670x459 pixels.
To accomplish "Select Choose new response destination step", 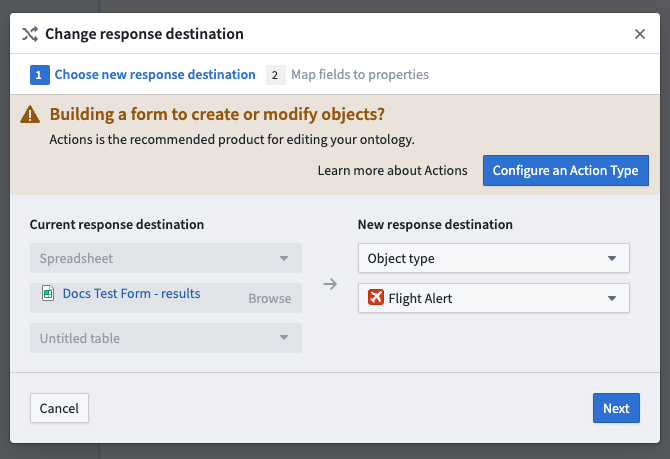I will pyautogui.click(x=155, y=74).
